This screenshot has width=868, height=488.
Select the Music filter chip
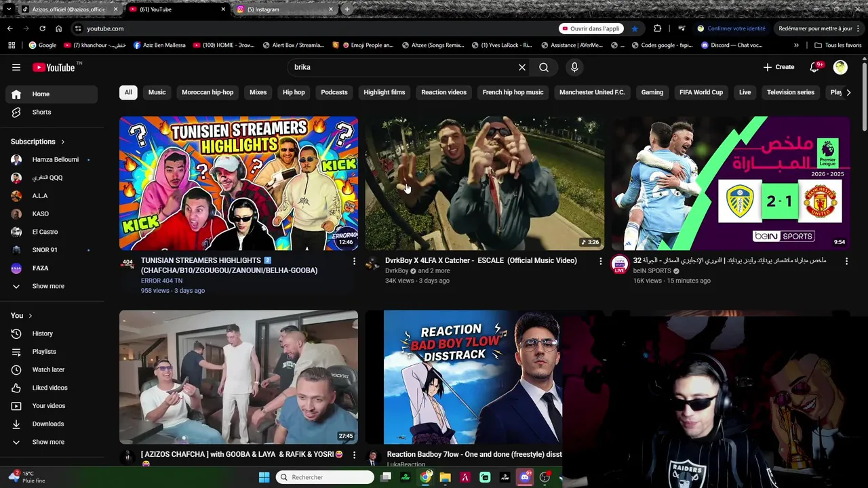pos(157,92)
